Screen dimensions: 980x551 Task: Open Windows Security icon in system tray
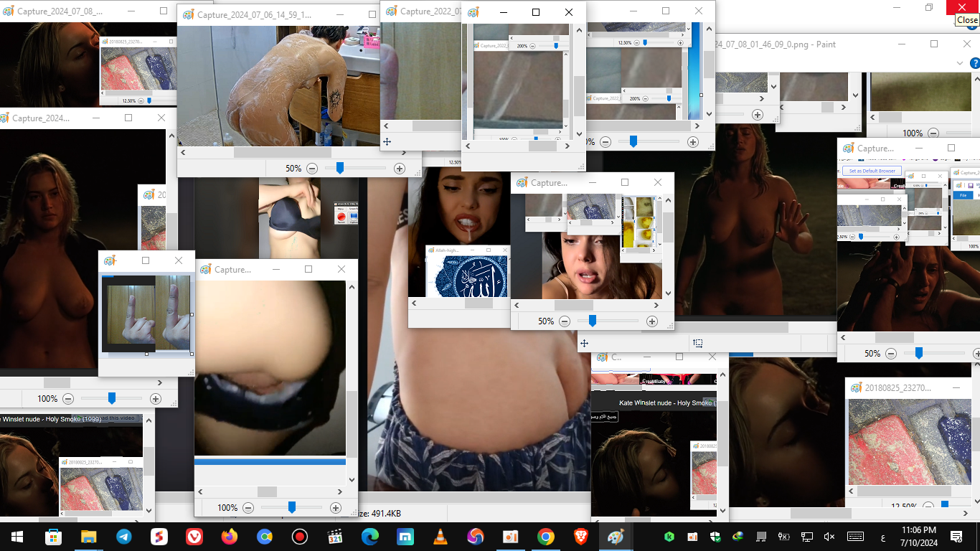(x=715, y=536)
